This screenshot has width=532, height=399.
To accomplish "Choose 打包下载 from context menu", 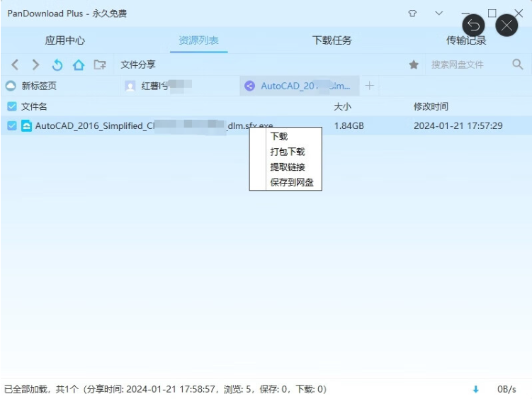I will [x=288, y=152].
